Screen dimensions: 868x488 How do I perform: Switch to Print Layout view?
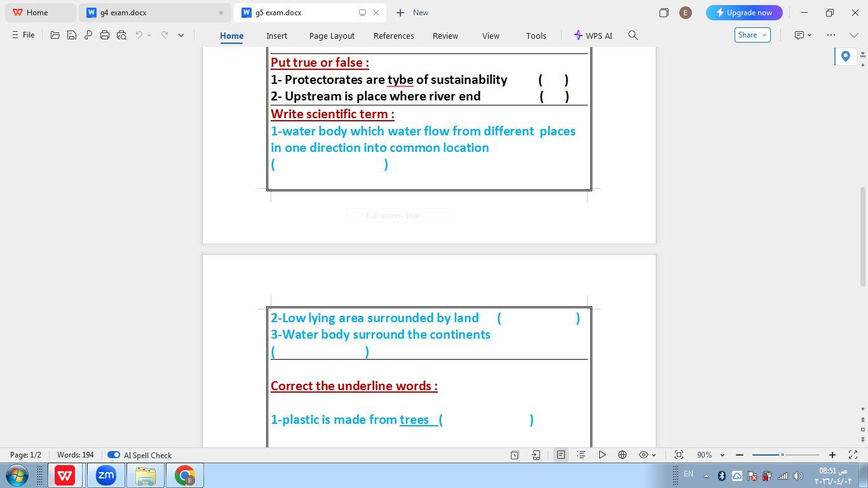[560, 455]
